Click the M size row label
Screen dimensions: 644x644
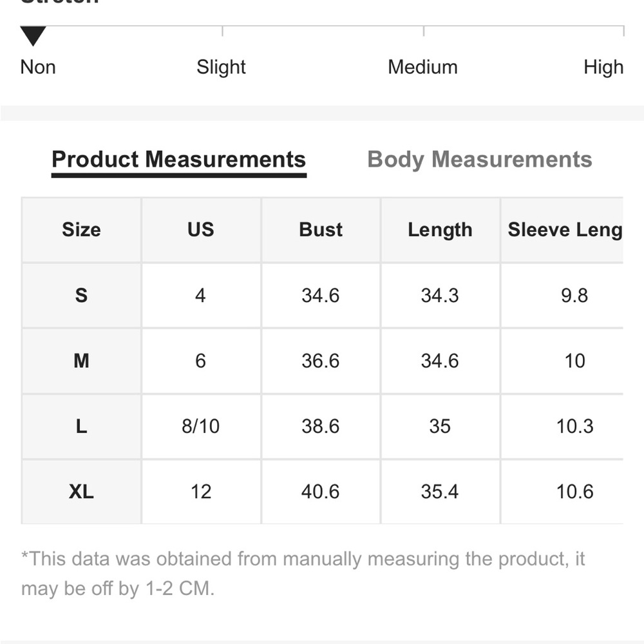81,361
